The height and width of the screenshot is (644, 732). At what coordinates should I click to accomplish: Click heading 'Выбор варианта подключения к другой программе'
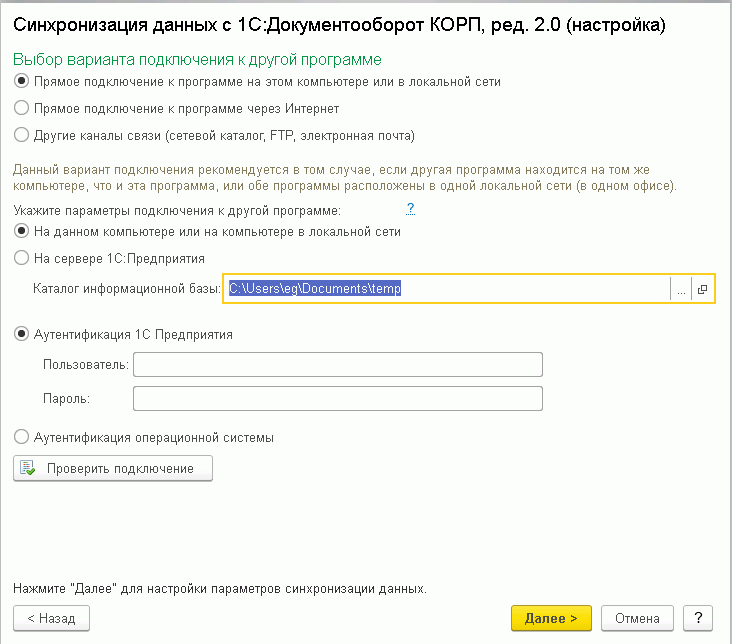click(x=197, y=60)
